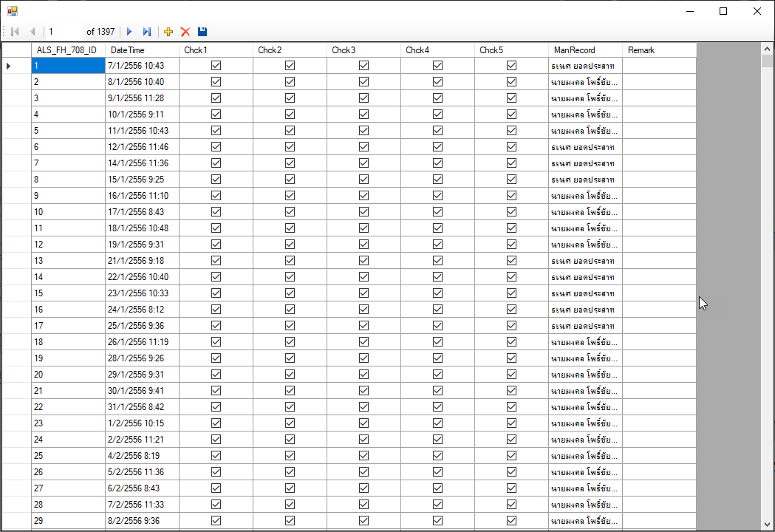The width and height of the screenshot is (775, 532).
Task: Toggle Chck4 checkbox in row 8
Action: coord(438,179)
